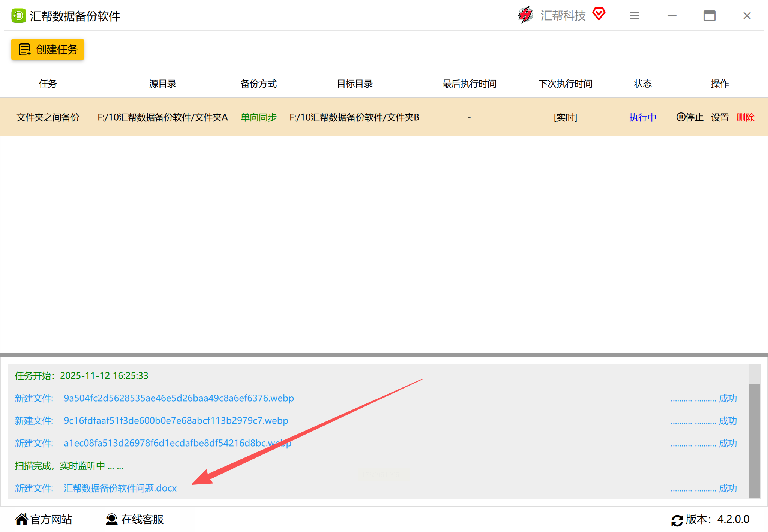Select the 文件夹之间备份 task row
Image resolution: width=768 pixels, height=532 pixels.
pos(48,117)
